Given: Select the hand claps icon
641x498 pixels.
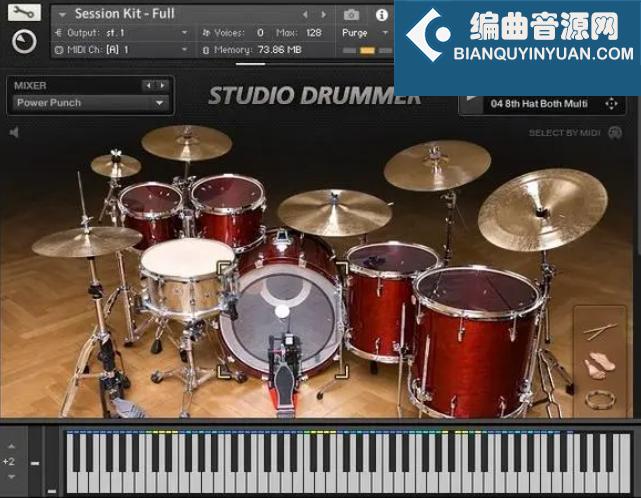Looking at the screenshot, I should click(599, 365).
